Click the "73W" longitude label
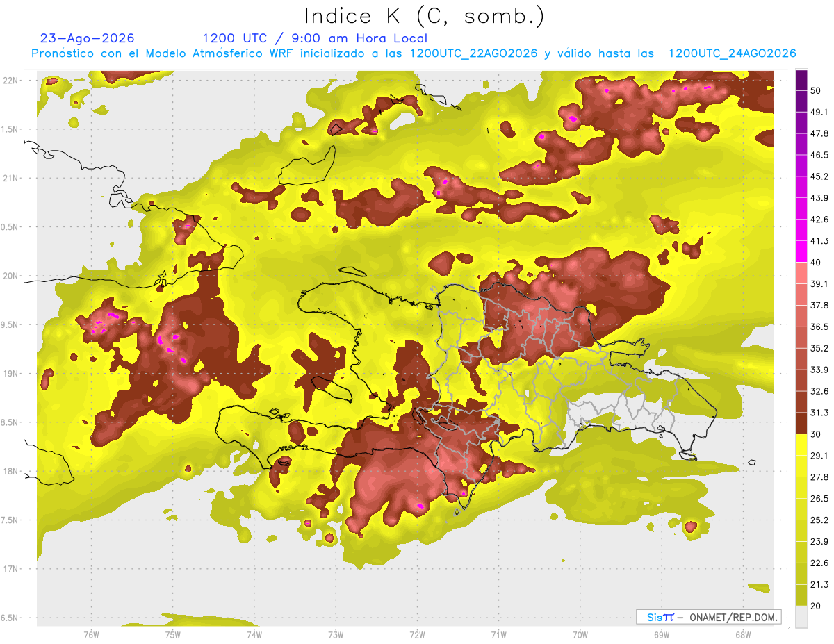 [x=336, y=634]
